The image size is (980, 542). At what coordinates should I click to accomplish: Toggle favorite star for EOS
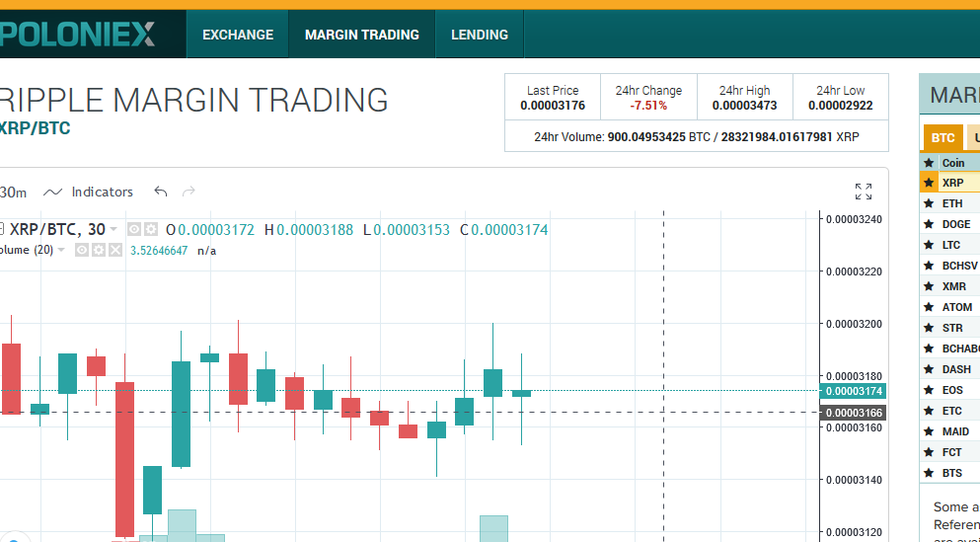tap(929, 390)
